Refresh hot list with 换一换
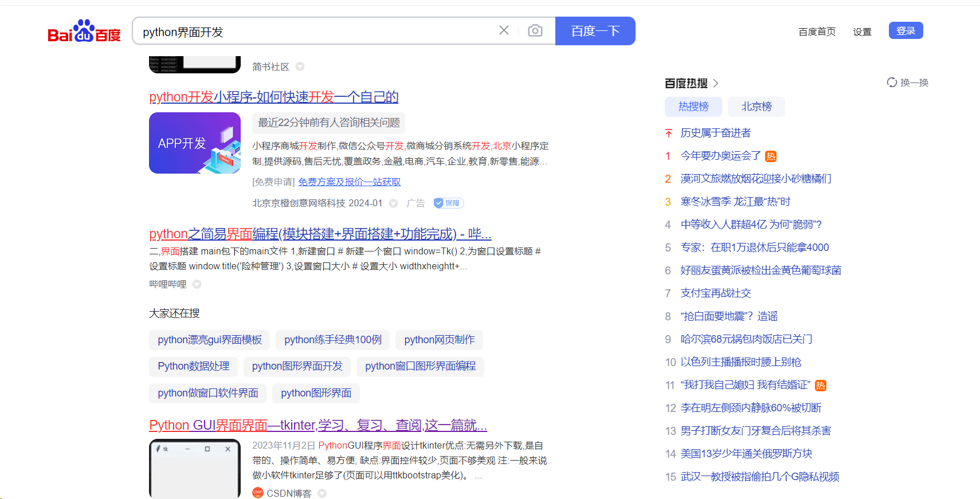Screen dimensions: 980x499 coord(908,82)
